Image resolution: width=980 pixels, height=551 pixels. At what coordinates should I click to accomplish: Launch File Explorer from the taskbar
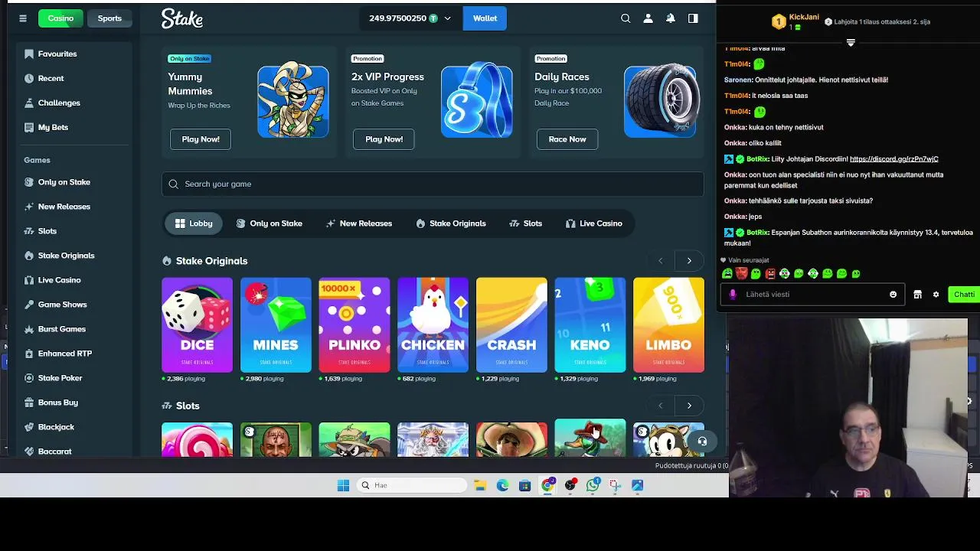[480, 485]
